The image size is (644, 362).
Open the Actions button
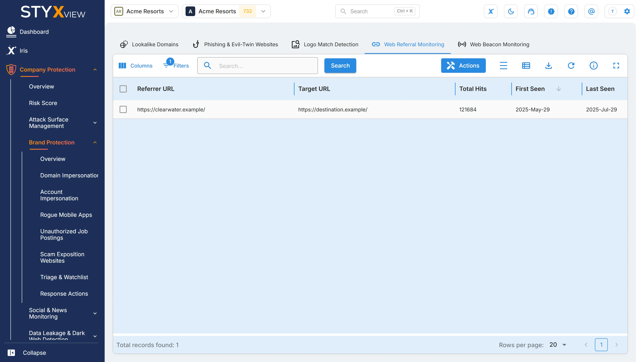click(x=463, y=65)
